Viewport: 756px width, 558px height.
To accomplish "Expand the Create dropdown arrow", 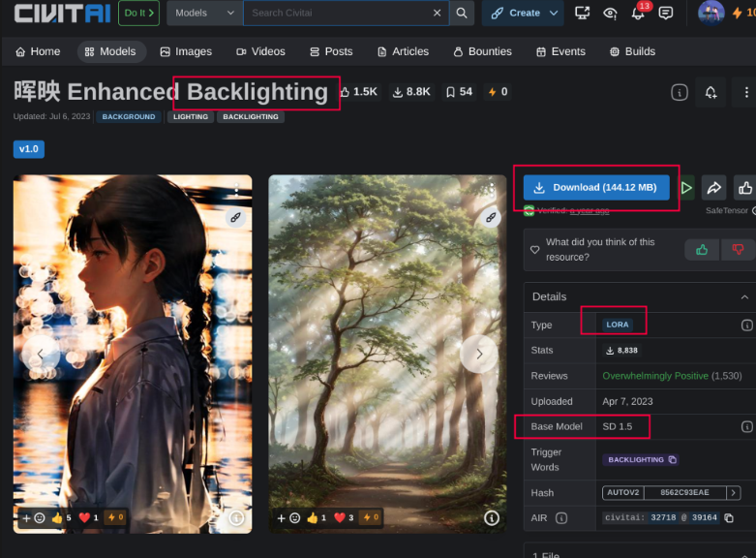I will pyautogui.click(x=554, y=13).
